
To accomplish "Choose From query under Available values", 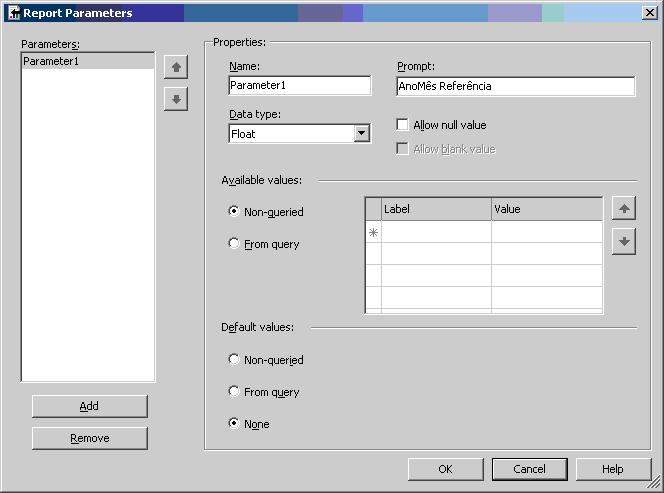I will (x=235, y=244).
